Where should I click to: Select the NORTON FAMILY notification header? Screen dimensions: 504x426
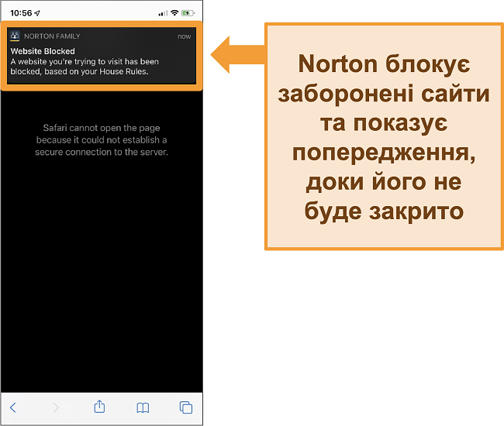pyautogui.click(x=52, y=36)
